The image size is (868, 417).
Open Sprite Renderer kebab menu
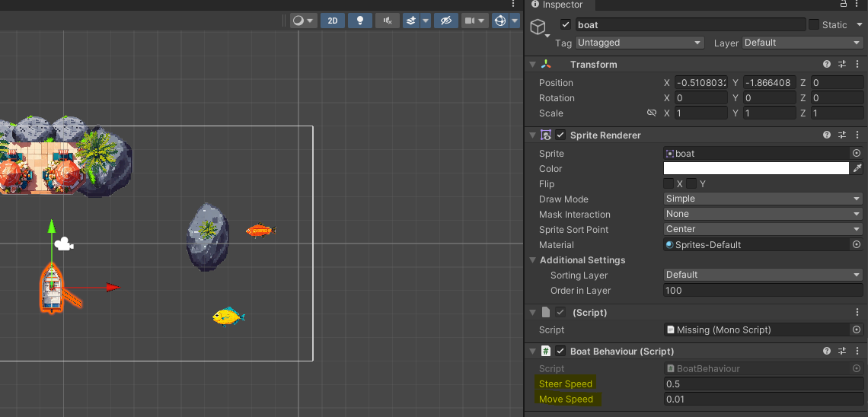tap(857, 135)
